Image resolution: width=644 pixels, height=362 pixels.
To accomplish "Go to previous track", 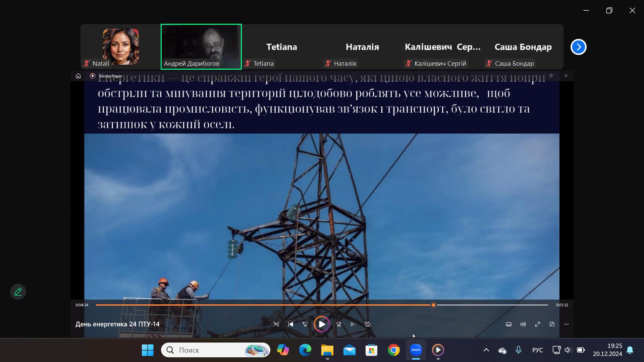I will [291, 324].
